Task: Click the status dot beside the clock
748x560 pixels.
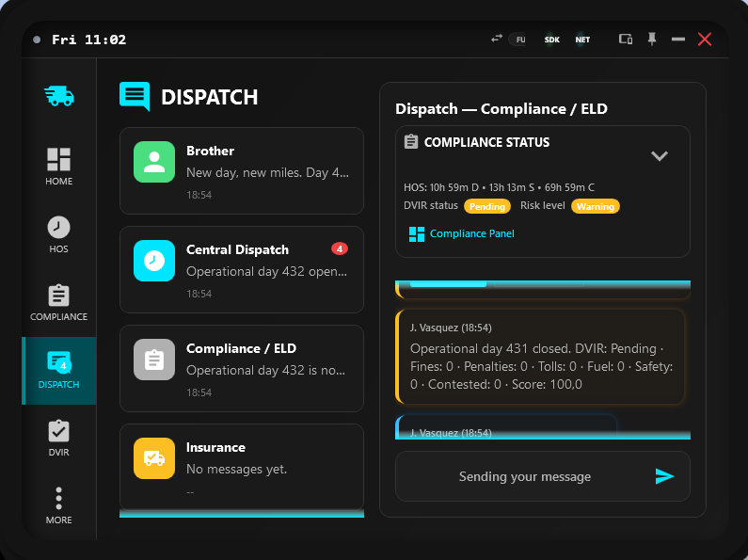Action: coord(37,40)
